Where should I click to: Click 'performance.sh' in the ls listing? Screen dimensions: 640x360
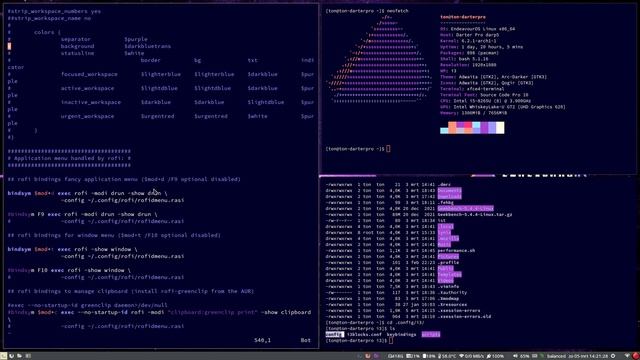click(x=456, y=250)
